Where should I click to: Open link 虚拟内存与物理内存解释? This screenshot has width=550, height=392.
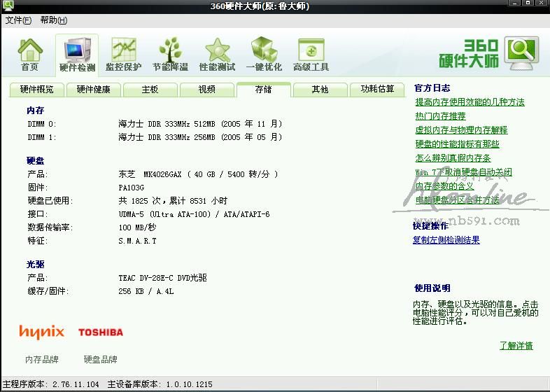click(x=461, y=130)
